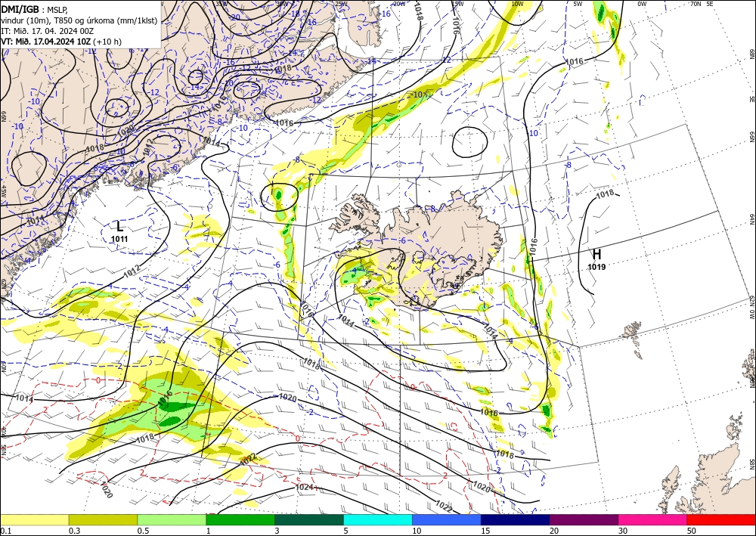
Task: Click the yellow 0.1 precipitation legend swatch
Action: (x=34, y=519)
